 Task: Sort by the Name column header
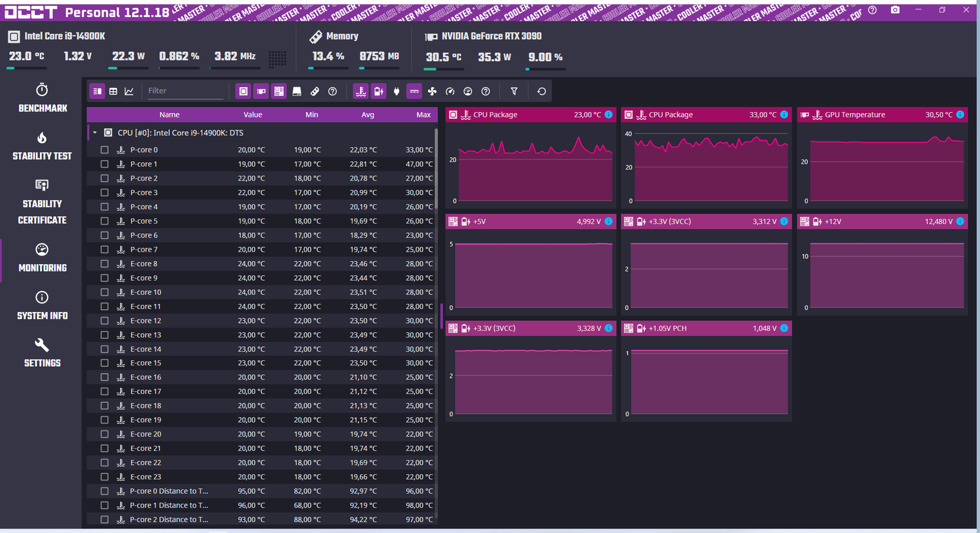click(x=169, y=115)
